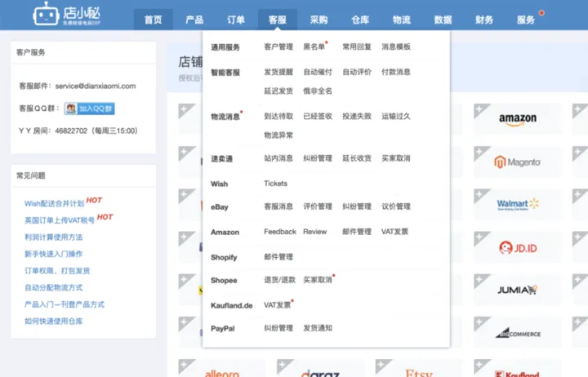Click the BigCommerce store logo card

click(x=518, y=333)
